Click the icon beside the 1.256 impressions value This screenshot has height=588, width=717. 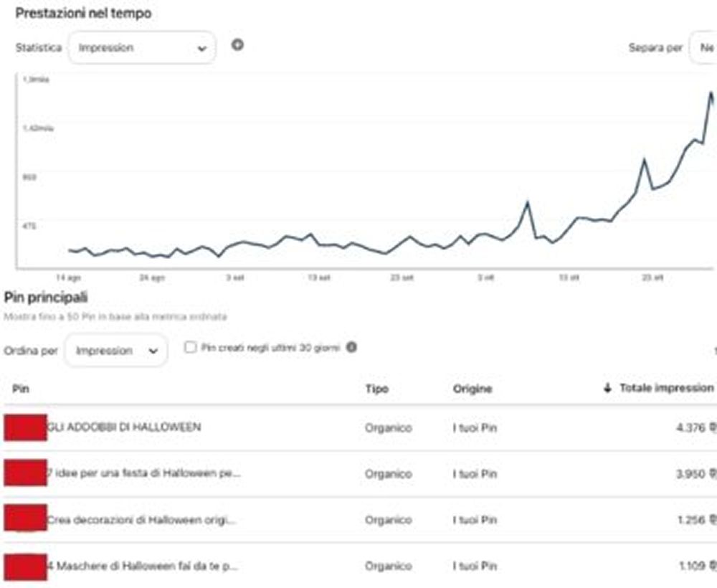click(713, 520)
